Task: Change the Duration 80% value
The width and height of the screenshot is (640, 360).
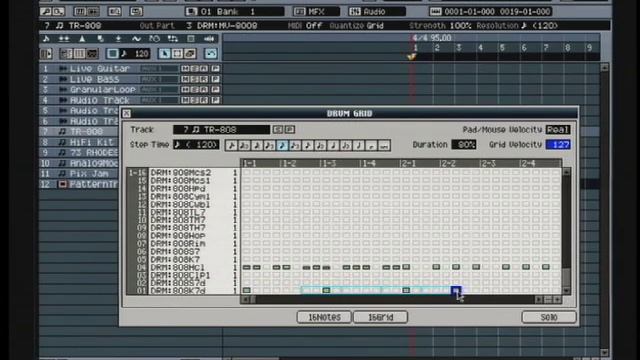Action: (x=464, y=145)
